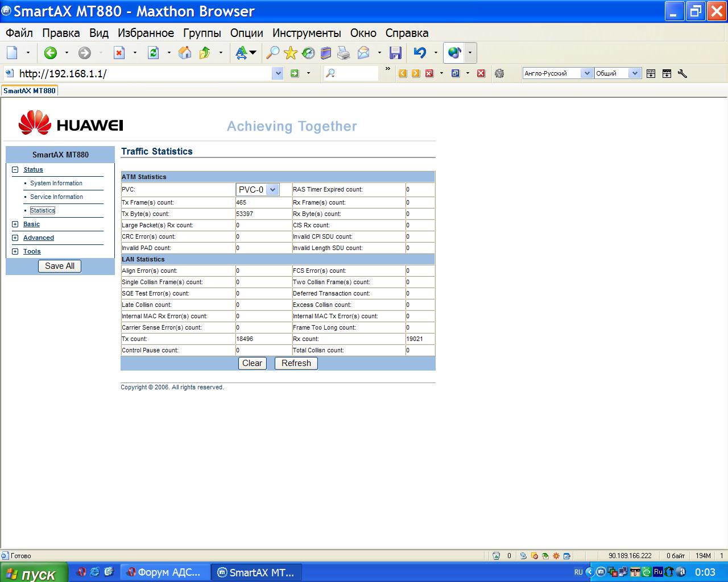Go to Home page icon
The height and width of the screenshot is (582, 728).
point(185,53)
